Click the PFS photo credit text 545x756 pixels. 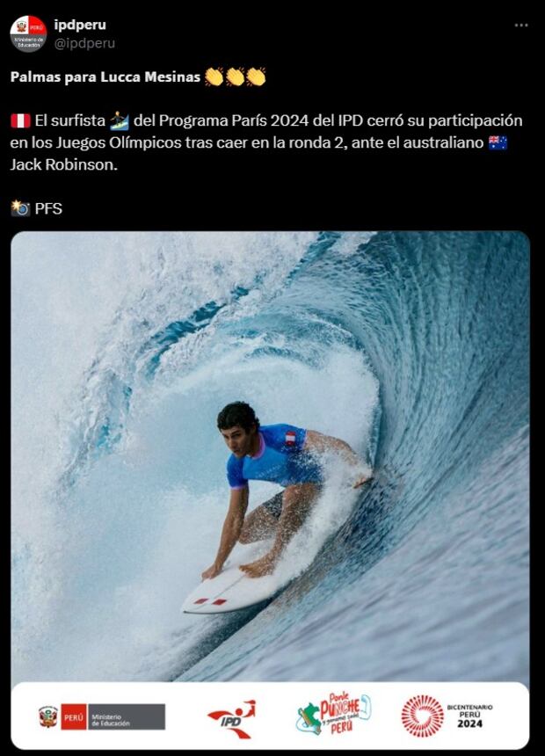48,208
